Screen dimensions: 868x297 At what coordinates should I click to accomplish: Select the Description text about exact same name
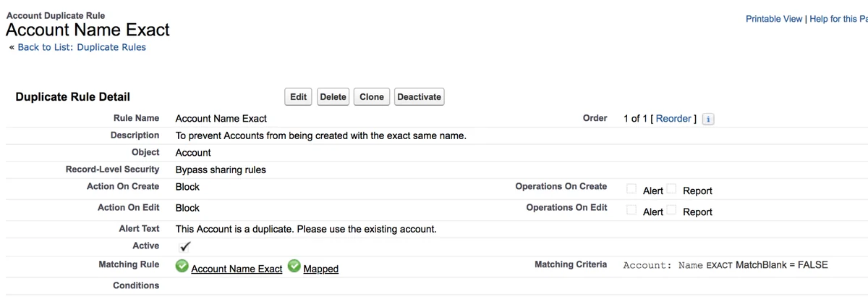(321, 135)
